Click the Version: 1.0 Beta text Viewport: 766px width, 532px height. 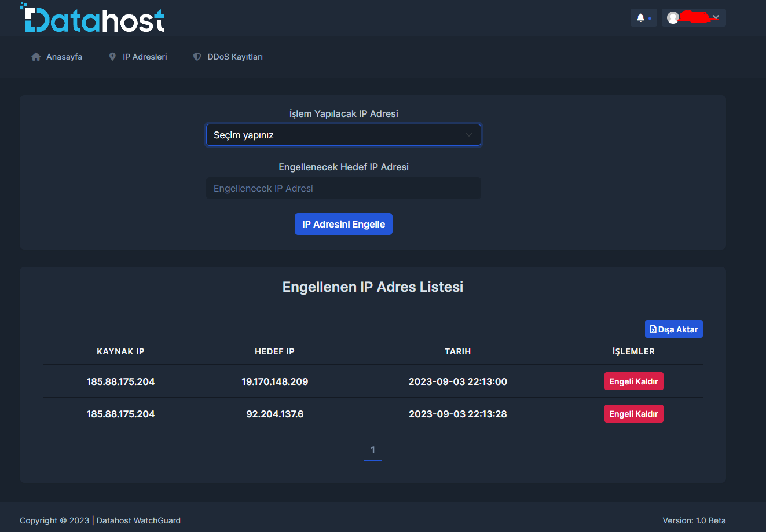tap(694, 520)
